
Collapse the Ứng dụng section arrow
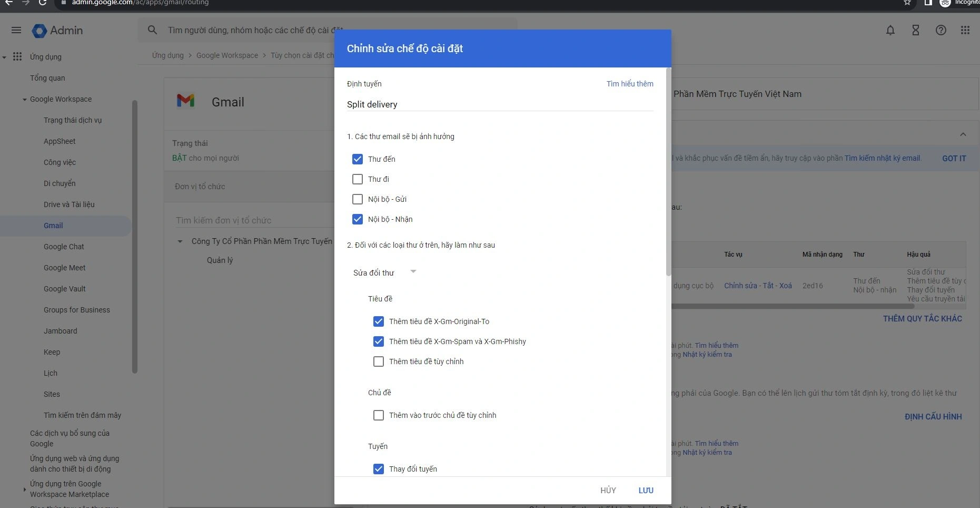pos(5,57)
